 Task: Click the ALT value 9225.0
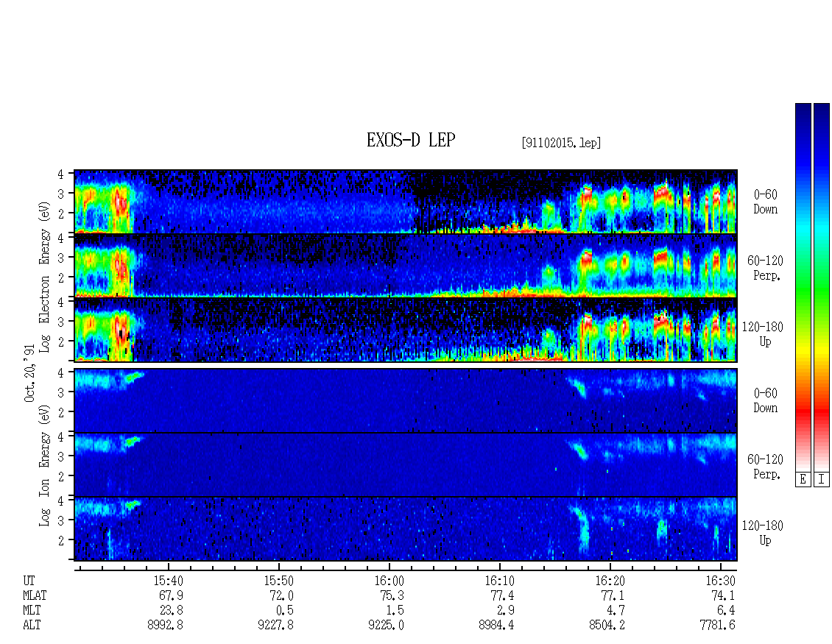pos(387,626)
